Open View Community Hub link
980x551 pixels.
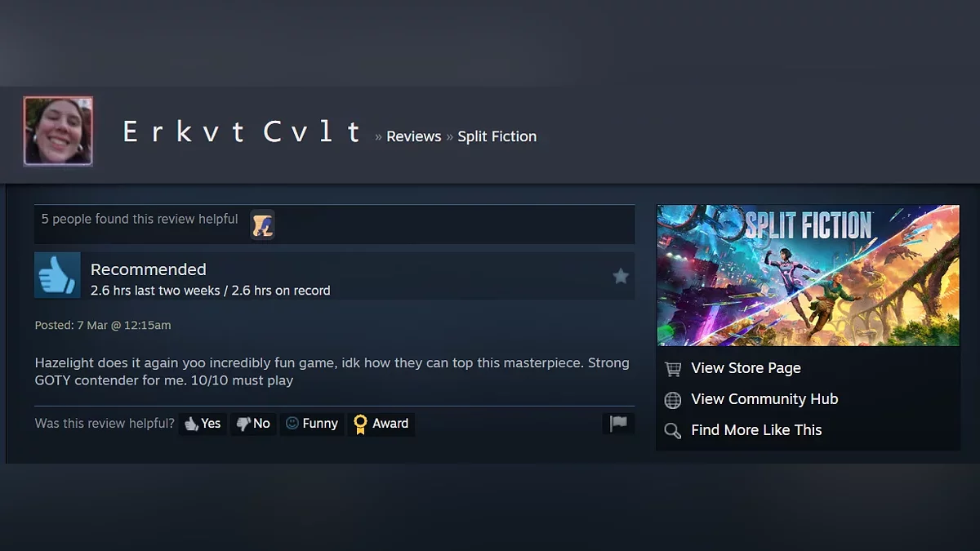tap(764, 399)
